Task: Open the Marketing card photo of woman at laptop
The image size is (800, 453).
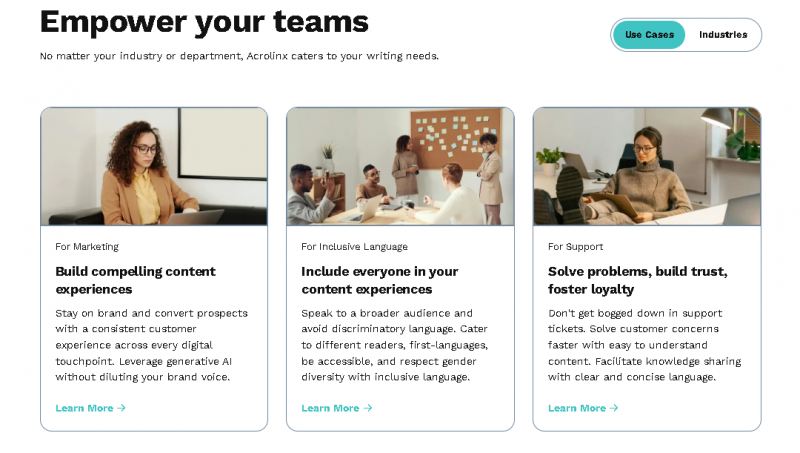Action: 154,166
